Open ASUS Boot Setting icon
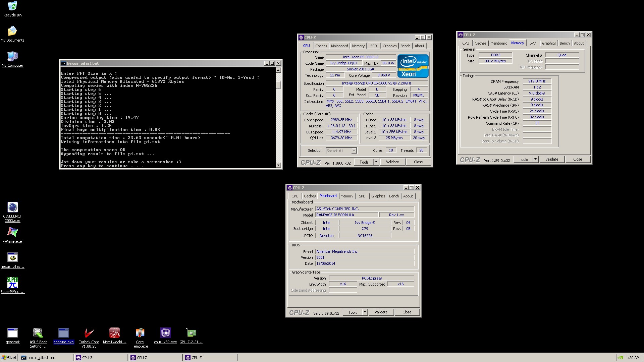This screenshot has width=644, height=362. (38, 338)
